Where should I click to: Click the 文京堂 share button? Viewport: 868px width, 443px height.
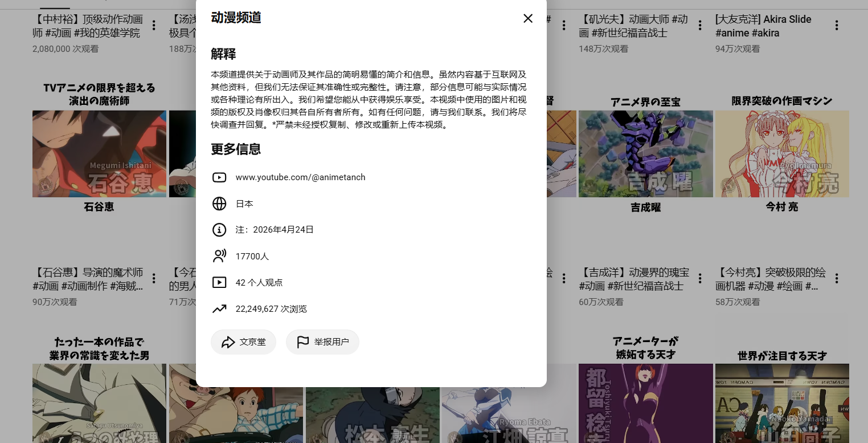[x=243, y=342]
